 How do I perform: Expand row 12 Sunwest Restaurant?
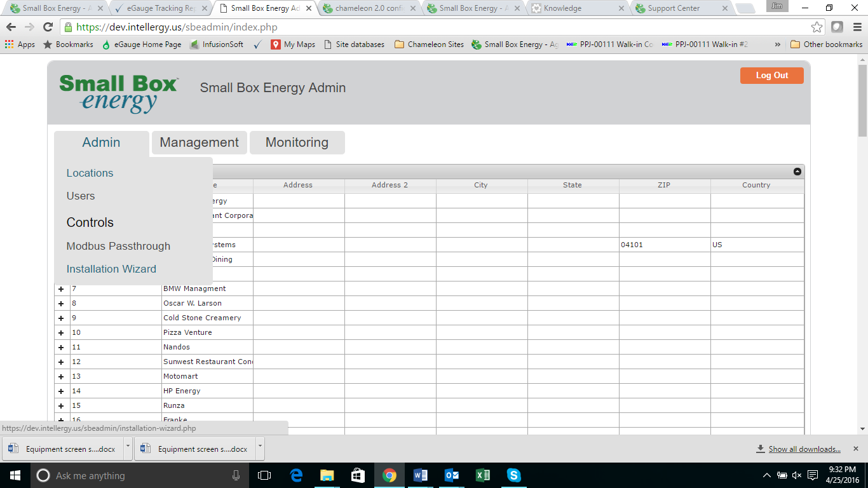tap(61, 362)
